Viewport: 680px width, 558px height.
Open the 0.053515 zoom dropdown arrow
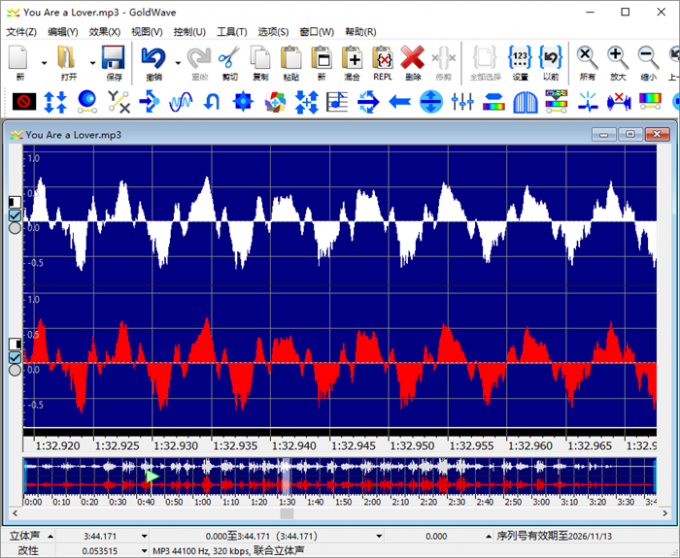[144, 551]
